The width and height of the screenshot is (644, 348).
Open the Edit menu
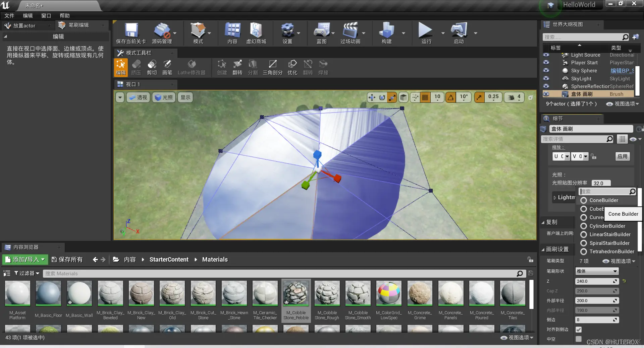pos(28,16)
